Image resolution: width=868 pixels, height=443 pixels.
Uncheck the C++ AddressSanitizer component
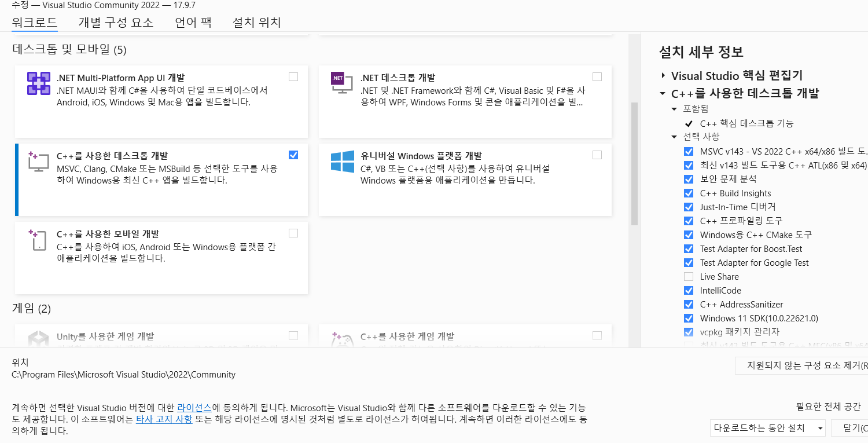point(689,304)
